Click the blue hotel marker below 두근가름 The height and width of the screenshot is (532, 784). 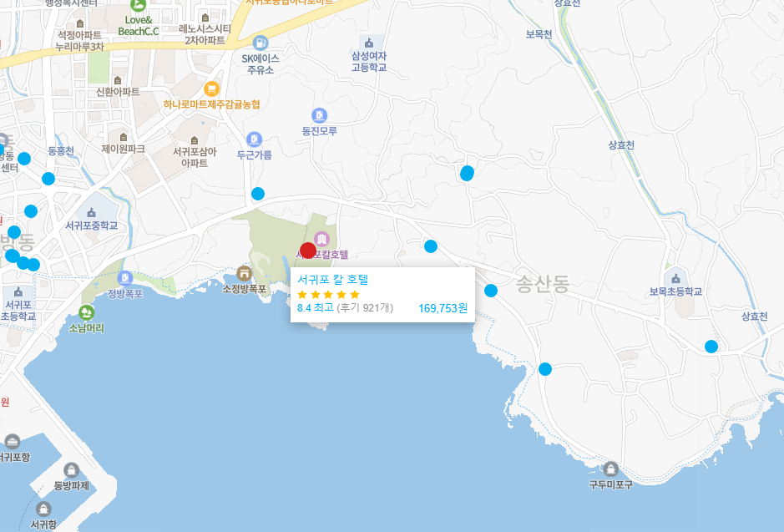257,194
